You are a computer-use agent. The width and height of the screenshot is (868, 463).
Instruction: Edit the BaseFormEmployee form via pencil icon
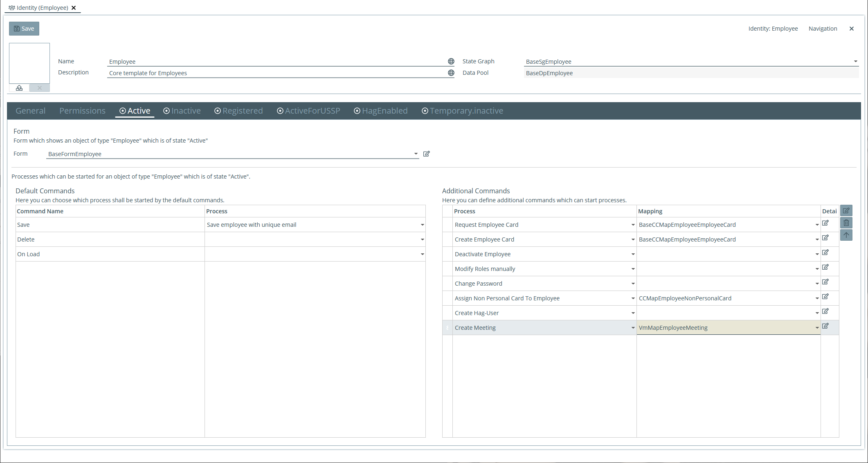tap(426, 154)
